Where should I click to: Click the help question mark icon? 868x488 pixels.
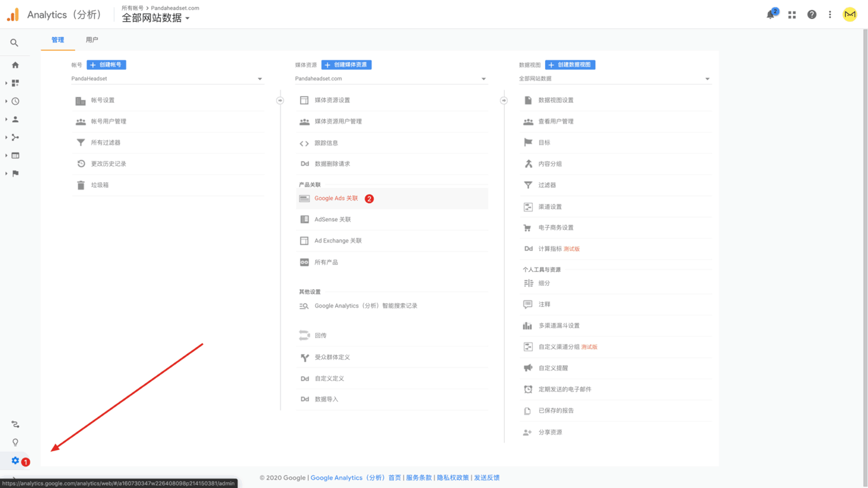click(x=811, y=15)
